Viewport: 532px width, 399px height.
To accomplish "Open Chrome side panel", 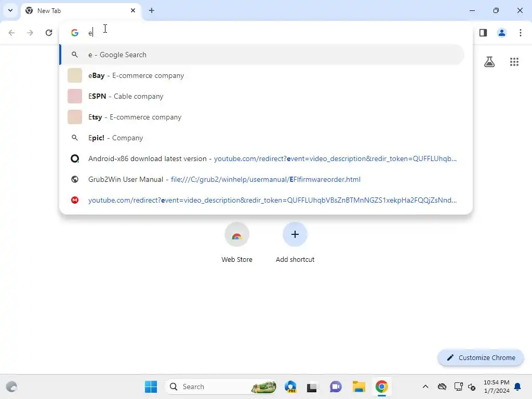I will pyautogui.click(x=483, y=33).
